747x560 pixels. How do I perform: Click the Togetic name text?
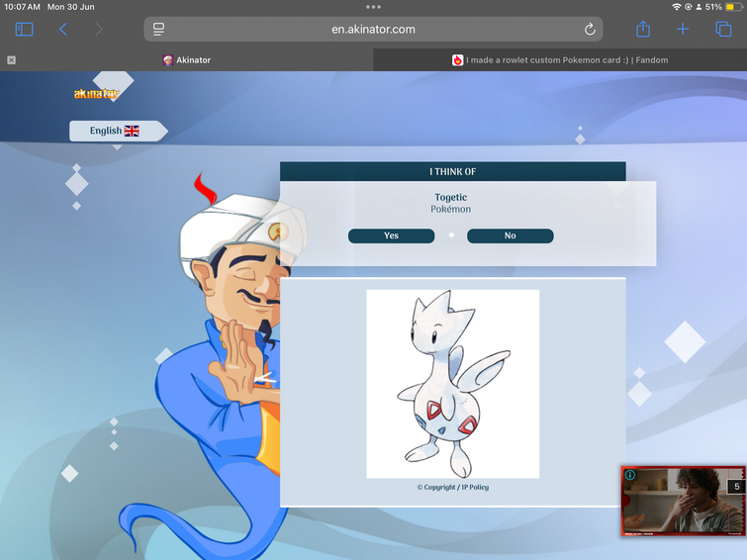point(451,197)
